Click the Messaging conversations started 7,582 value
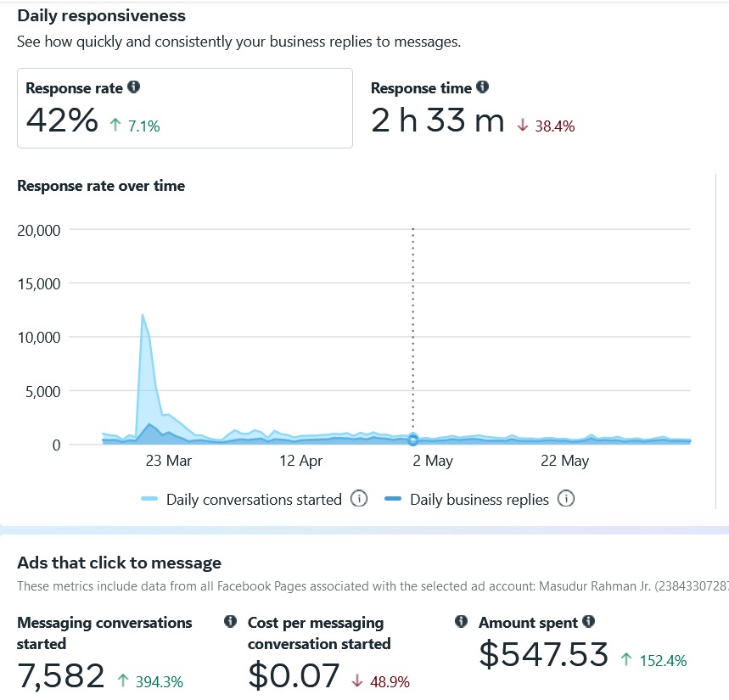 [61, 676]
